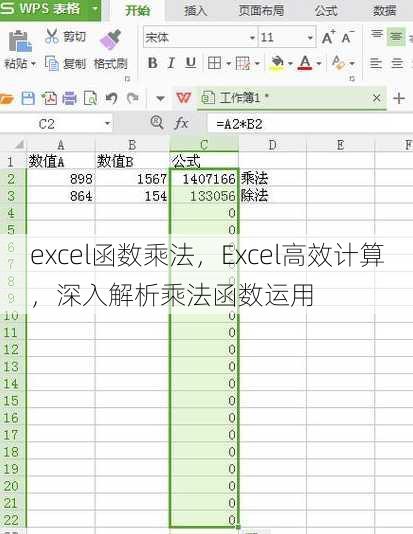Screen dimensions: 413x534
Task: Click the clear format eraser icon
Action: click(x=338, y=63)
